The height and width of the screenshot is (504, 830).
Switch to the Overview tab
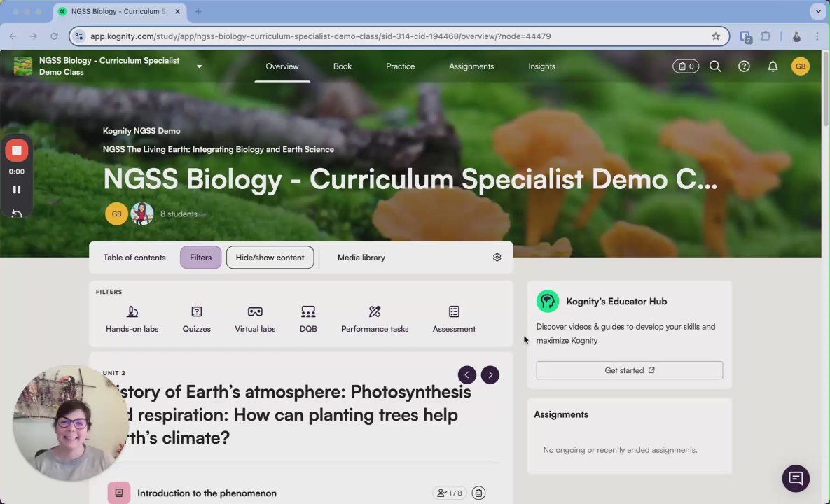282,66
